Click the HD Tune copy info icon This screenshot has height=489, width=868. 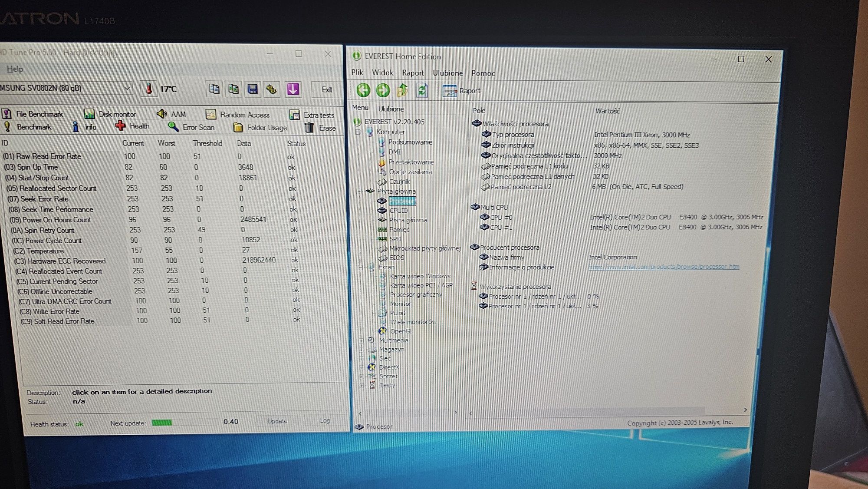tap(214, 89)
